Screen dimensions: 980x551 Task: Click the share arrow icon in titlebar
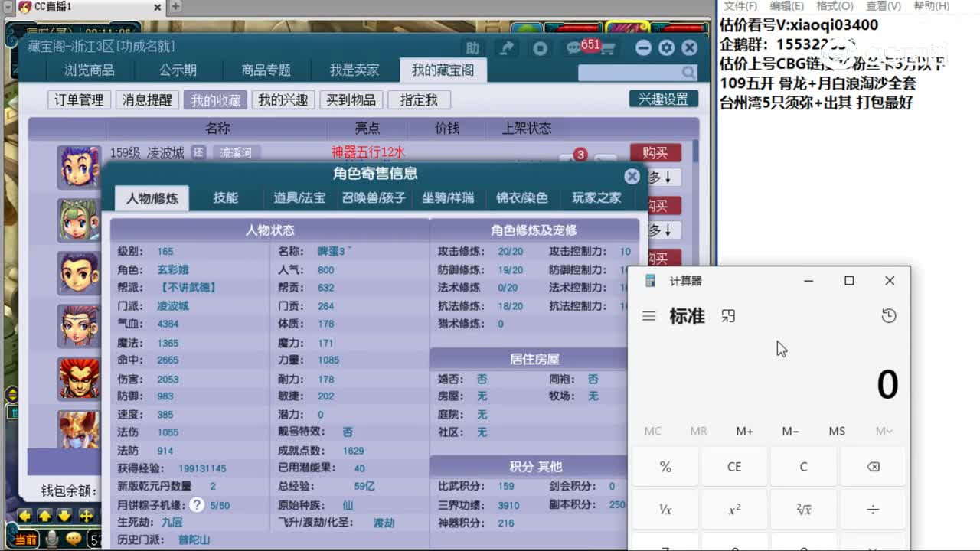[x=506, y=47]
